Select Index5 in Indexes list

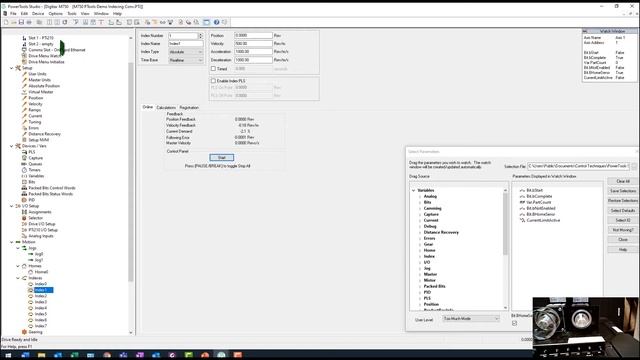[40, 314]
